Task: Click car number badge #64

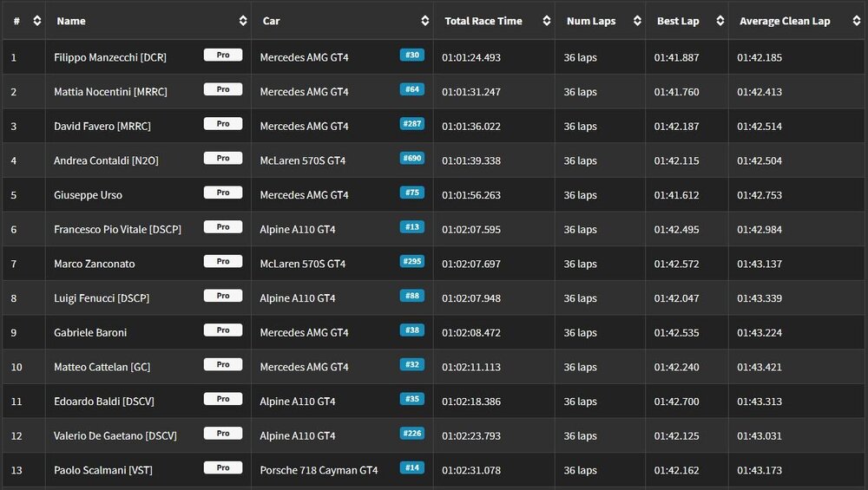Action: click(x=411, y=89)
